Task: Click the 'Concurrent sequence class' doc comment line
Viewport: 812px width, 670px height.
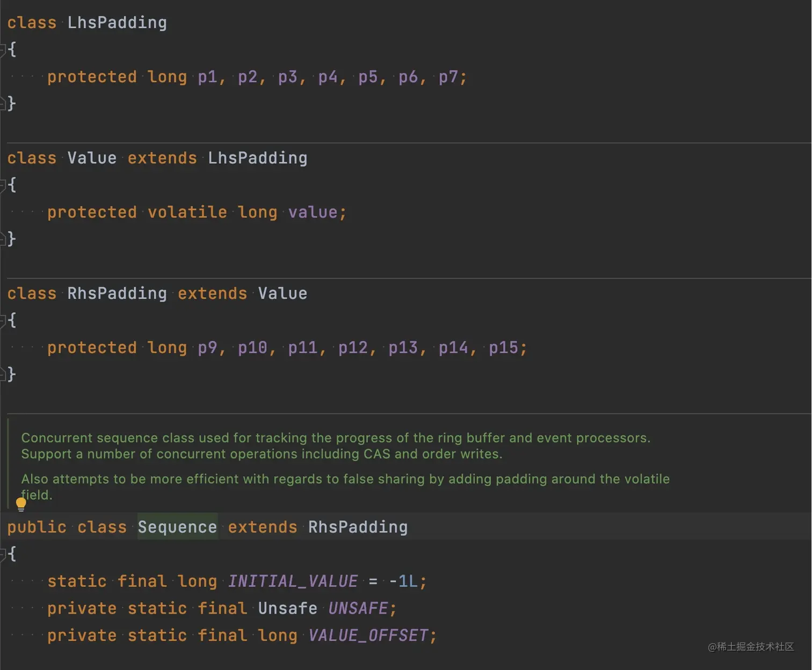Action: pos(336,438)
